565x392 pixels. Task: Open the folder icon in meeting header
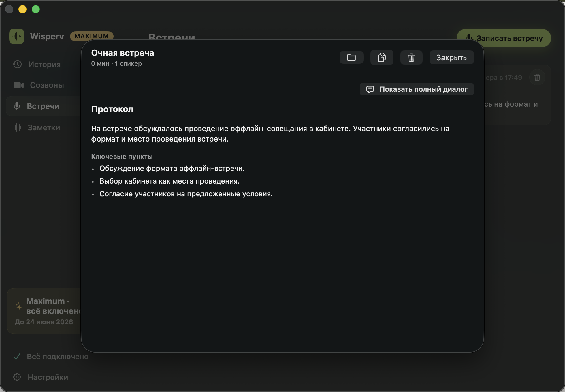pyautogui.click(x=351, y=58)
